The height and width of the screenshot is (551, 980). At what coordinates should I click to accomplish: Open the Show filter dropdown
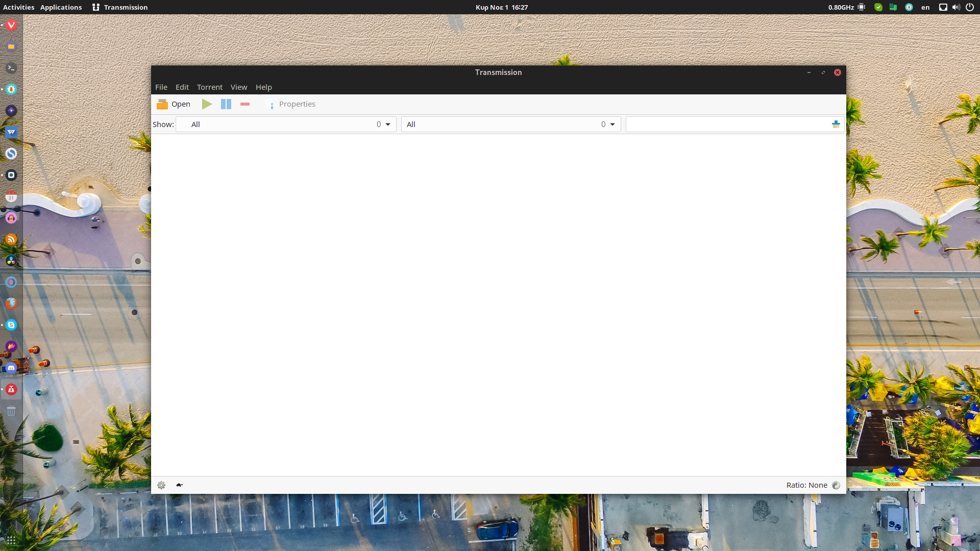[x=286, y=124]
